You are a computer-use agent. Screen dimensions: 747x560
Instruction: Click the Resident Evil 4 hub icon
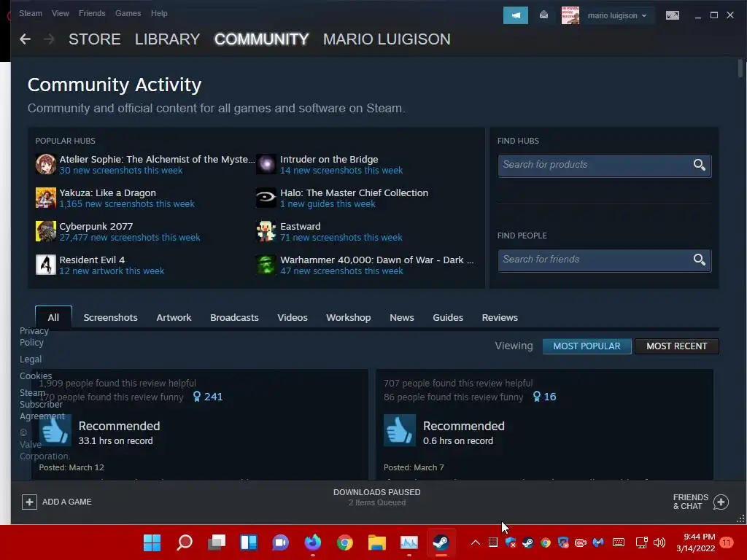coord(46,264)
